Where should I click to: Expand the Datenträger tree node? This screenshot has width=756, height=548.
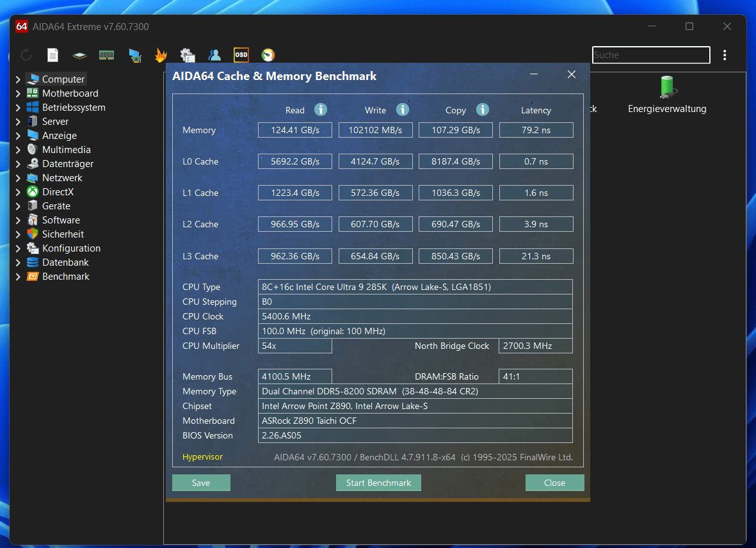18,164
